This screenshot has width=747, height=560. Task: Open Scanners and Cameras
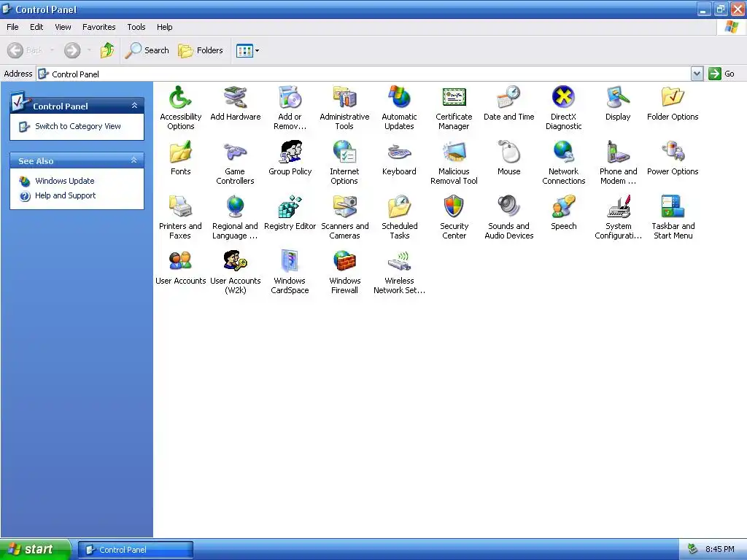(344, 217)
